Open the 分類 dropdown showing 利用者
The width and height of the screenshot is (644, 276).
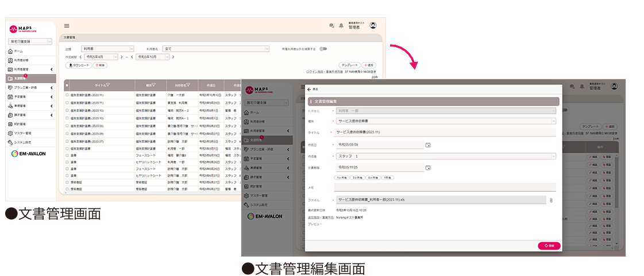[107, 48]
